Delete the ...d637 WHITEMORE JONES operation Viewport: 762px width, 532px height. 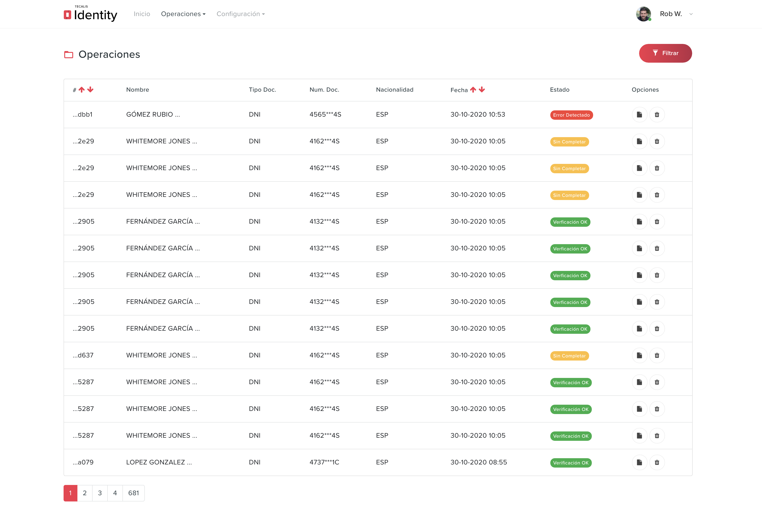(x=657, y=356)
